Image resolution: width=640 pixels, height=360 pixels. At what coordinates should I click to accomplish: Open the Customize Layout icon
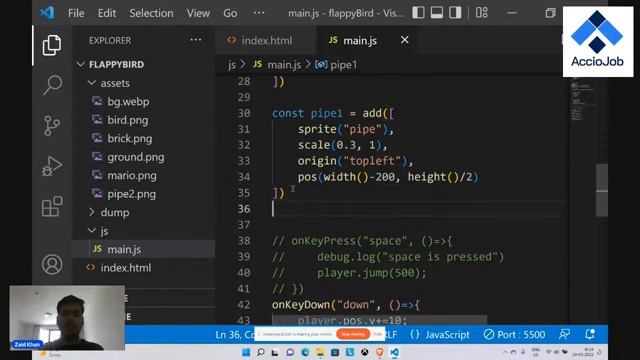pos(482,13)
